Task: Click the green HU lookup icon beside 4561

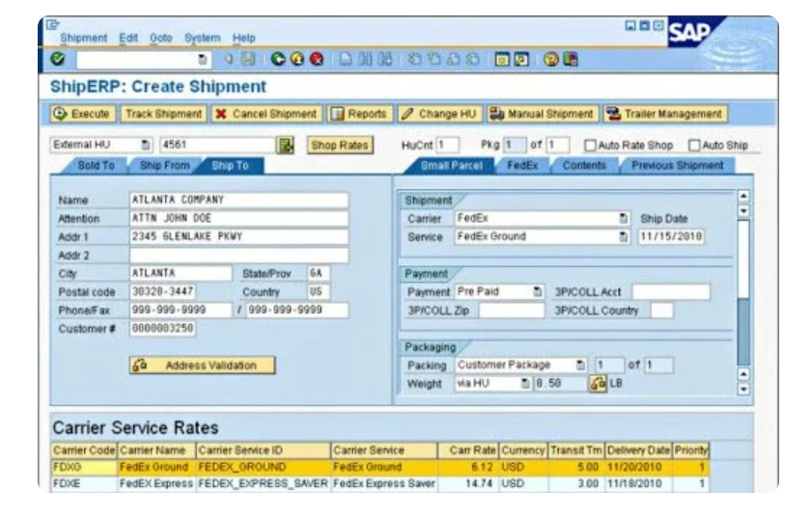Action: point(285,145)
